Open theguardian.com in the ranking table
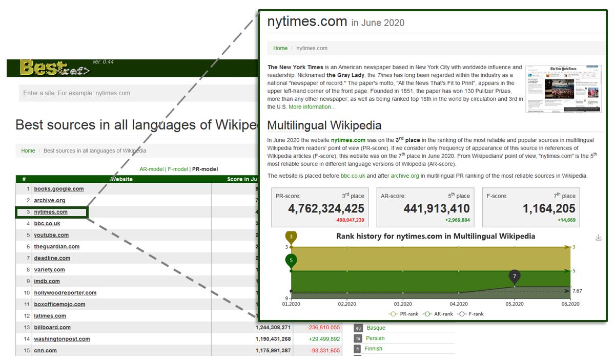615x364 pixels. (57, 247)
